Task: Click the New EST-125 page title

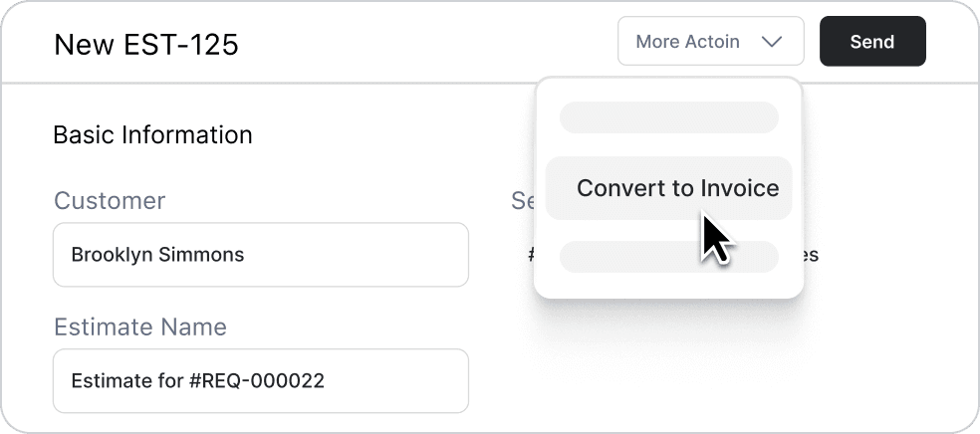Action: click(x=145, y=44)
